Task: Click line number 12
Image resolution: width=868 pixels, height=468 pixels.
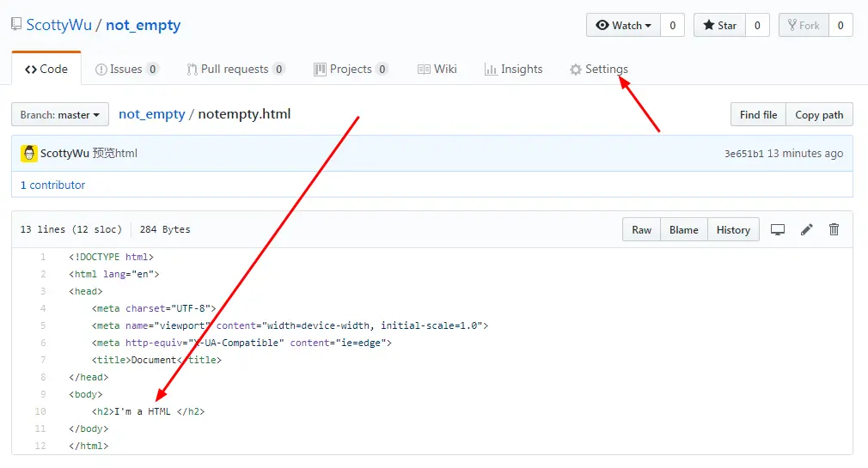Action: 40,446
